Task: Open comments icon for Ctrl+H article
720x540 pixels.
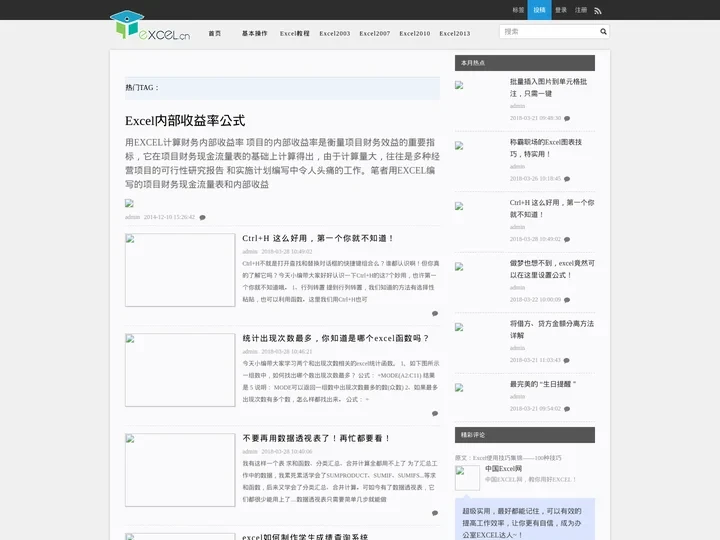Action: coord(435,314)
